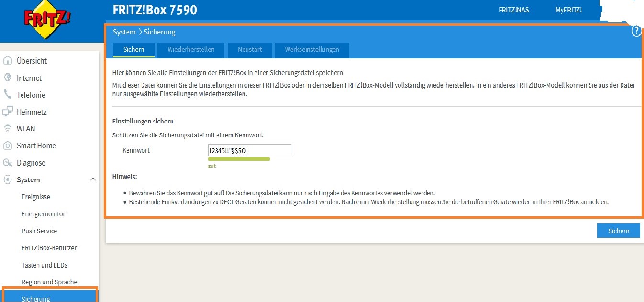Open Diagnose menu in the sidebar
This screenshot has width=644, height=302.
(31, 163)
